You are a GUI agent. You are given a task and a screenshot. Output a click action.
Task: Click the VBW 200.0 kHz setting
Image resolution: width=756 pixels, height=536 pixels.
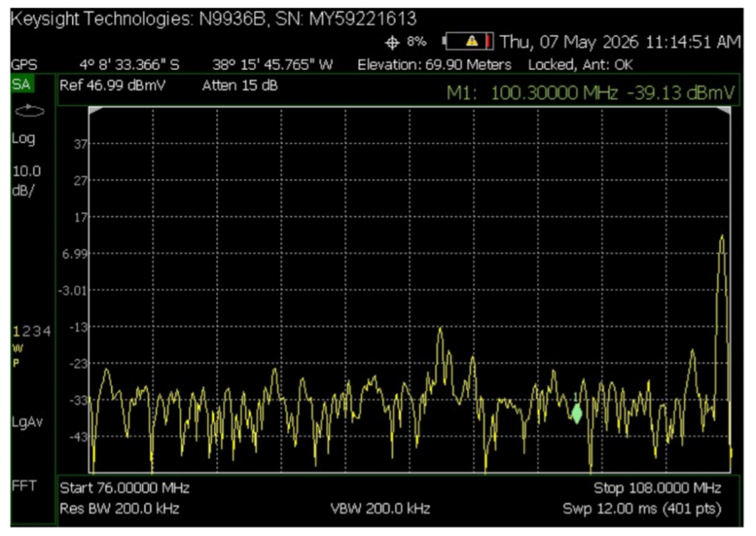tap(380, 509)
